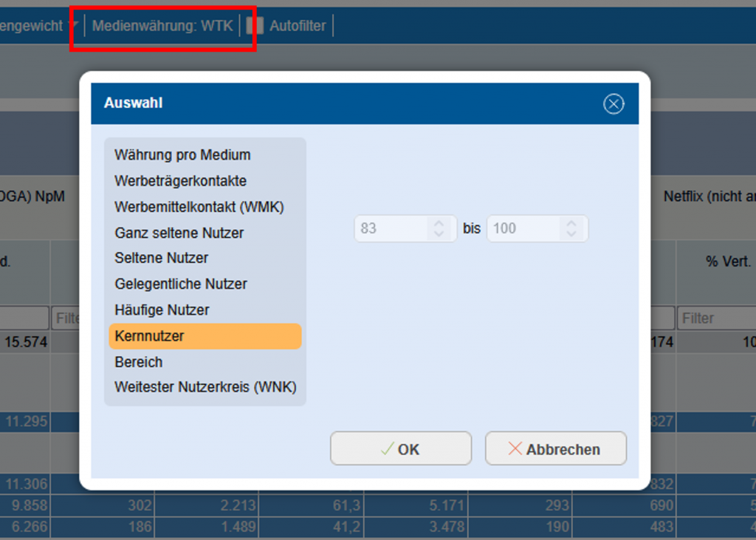Increase the upper bound value 100

click(x=571, y=223)
